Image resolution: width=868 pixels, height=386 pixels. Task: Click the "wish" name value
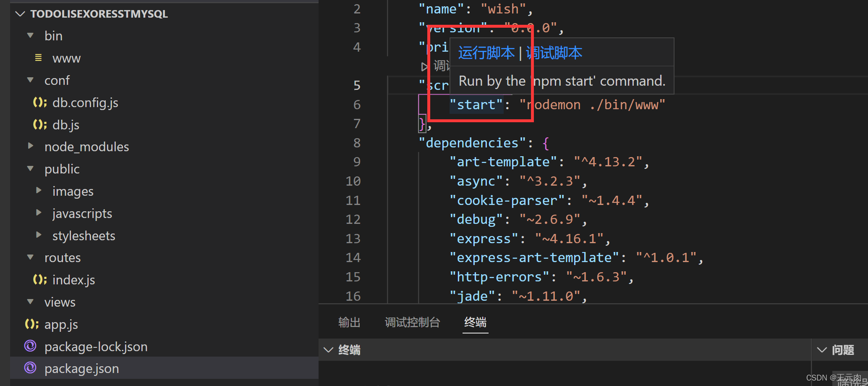click(x=503, y=9)
